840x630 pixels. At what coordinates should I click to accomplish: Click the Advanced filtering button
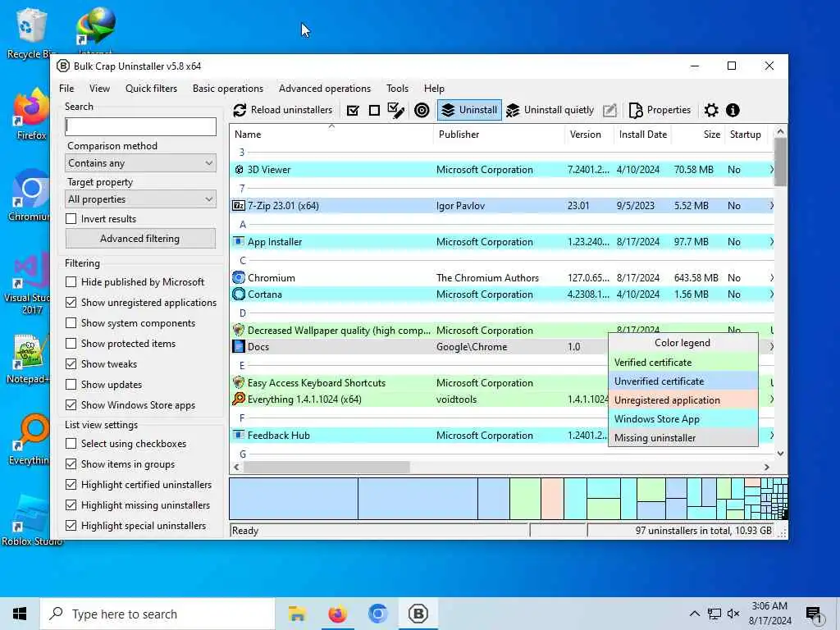pos(140,239)
